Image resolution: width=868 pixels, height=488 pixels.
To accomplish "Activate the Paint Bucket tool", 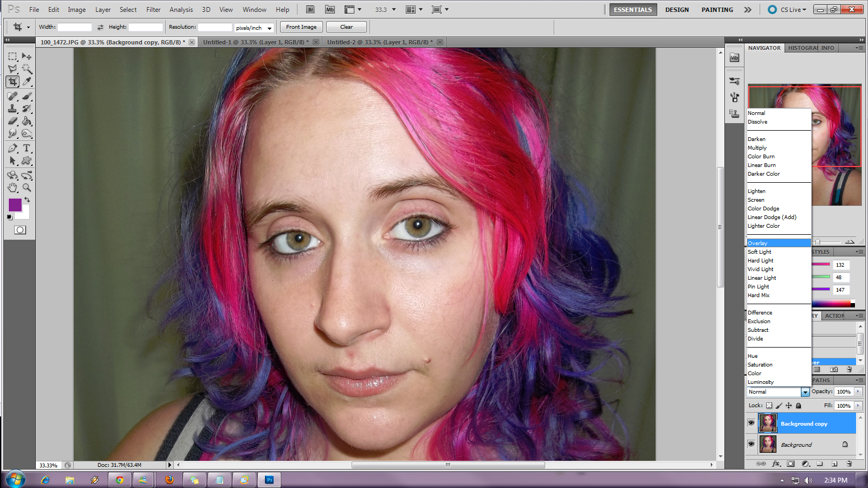I will tap(27, 121).
